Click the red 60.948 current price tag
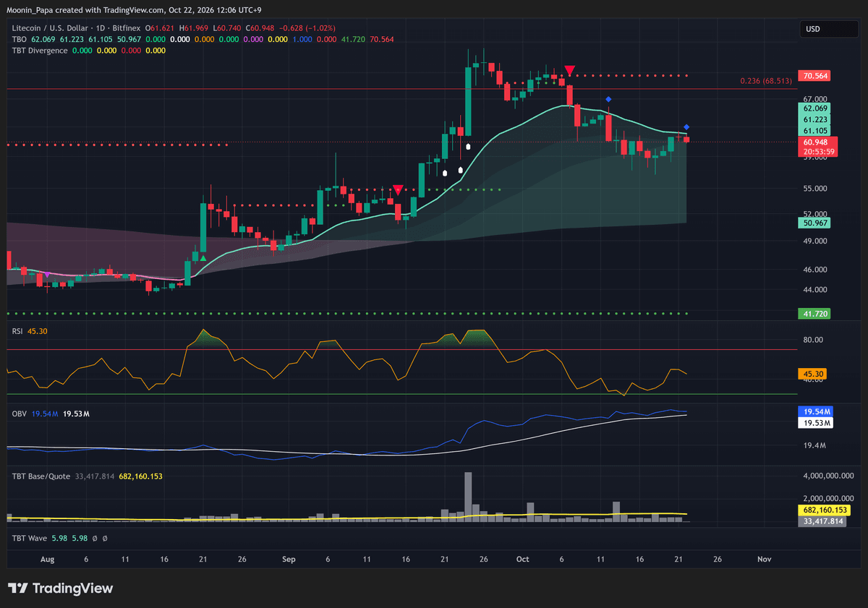This screenshot has height=608, width=868. [816, 142]
